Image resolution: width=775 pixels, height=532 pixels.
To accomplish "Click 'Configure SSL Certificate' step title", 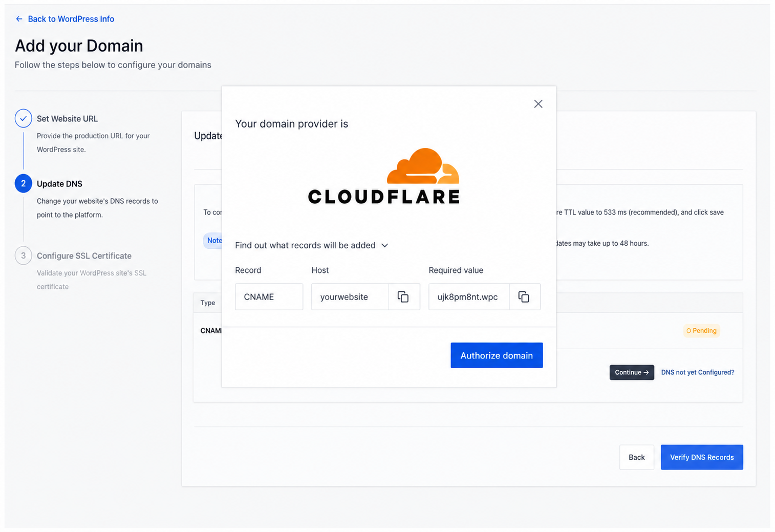I will pos(84,256).
